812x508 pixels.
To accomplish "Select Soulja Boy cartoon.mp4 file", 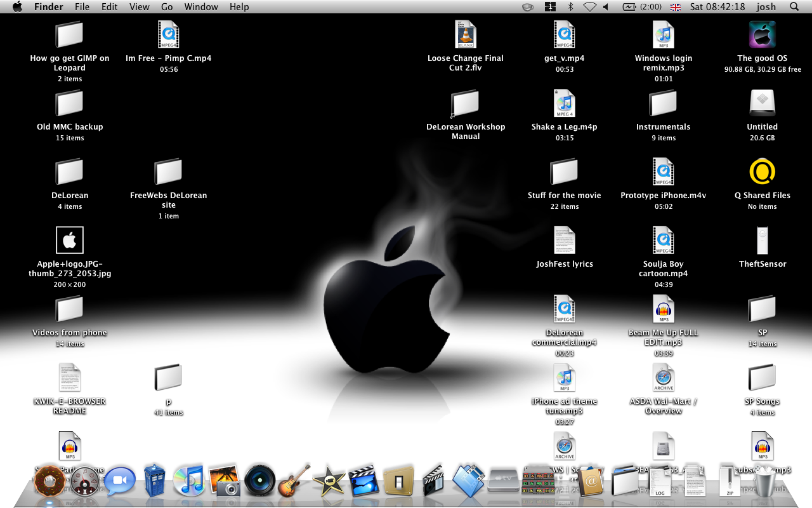I will pyautogui.click(x=664, y=240).
